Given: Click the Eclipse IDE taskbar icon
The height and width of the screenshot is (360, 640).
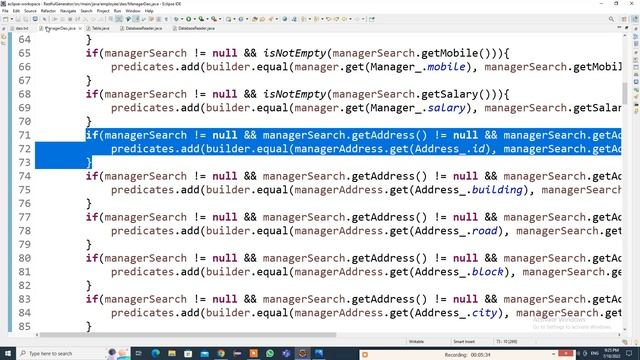Looking at the screenshot, I should pos(302,353).
